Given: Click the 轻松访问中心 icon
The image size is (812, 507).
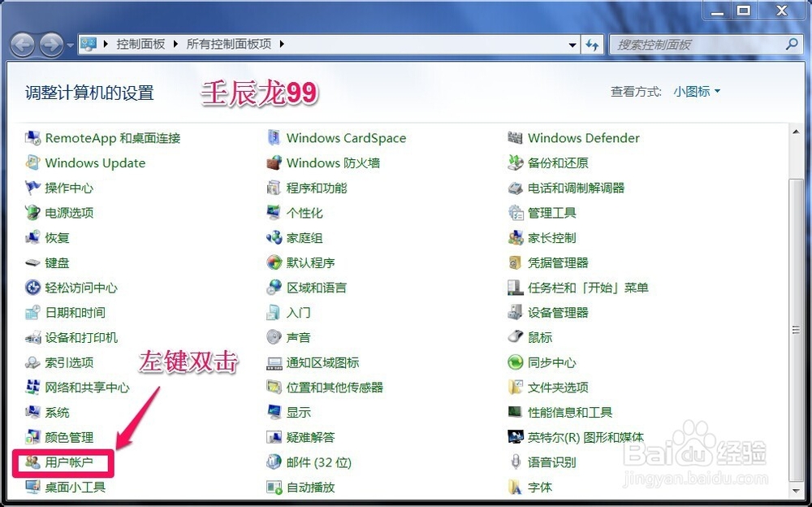Looking at the screenshot, I should [32, 288].
